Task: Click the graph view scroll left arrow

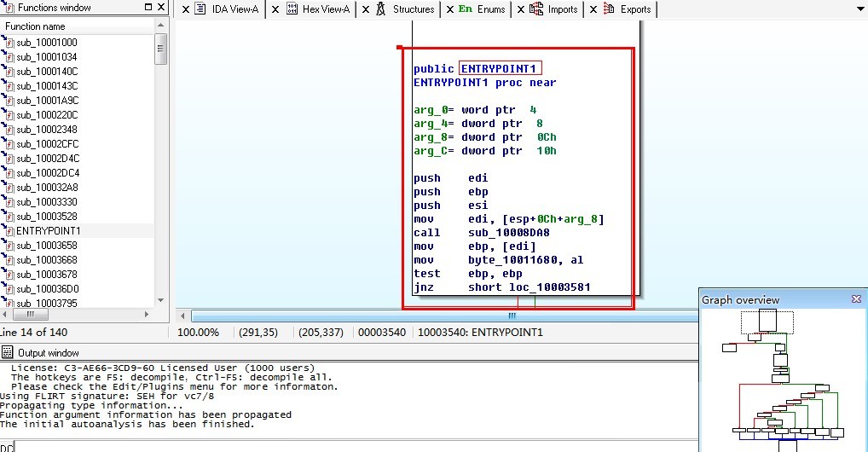Action: pos(182,316)
